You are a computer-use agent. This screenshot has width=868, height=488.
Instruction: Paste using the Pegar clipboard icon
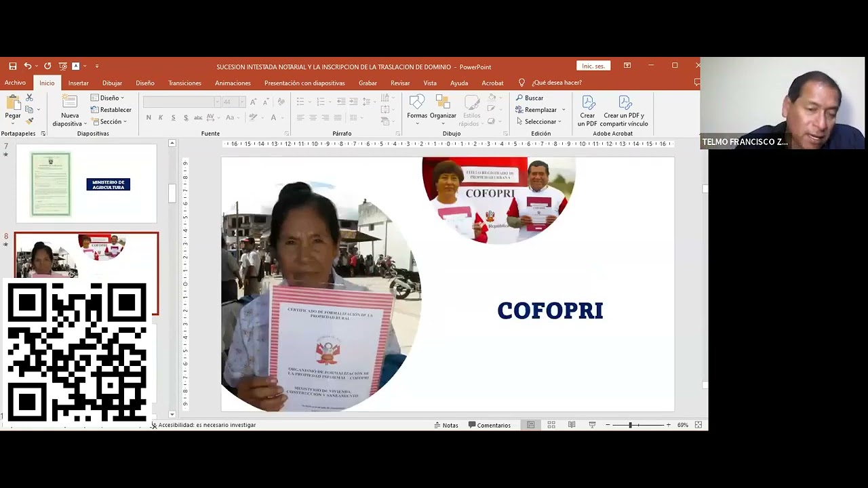coord(13,103)
